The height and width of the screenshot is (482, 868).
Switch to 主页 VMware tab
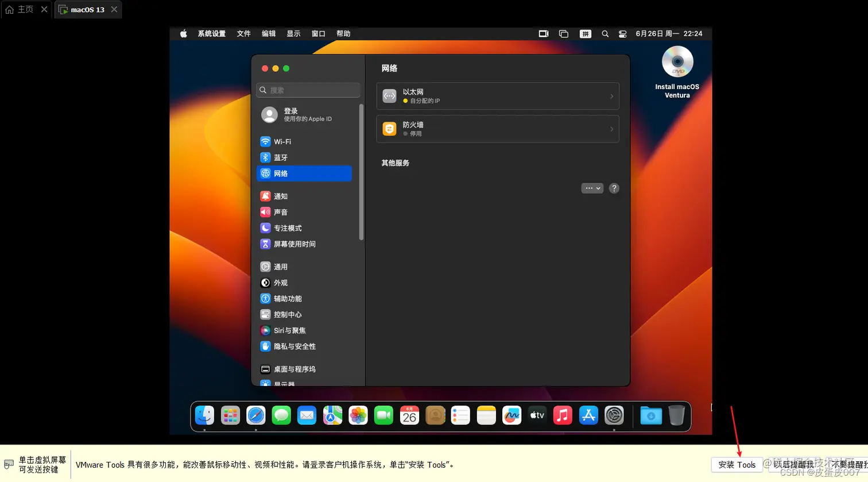[x=26, y=10]
